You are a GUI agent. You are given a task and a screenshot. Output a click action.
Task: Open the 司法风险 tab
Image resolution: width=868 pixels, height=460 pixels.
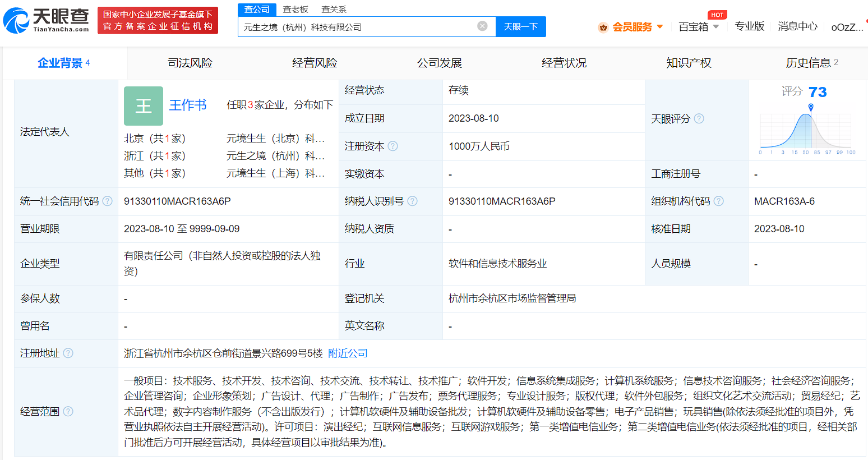(190, 63)
